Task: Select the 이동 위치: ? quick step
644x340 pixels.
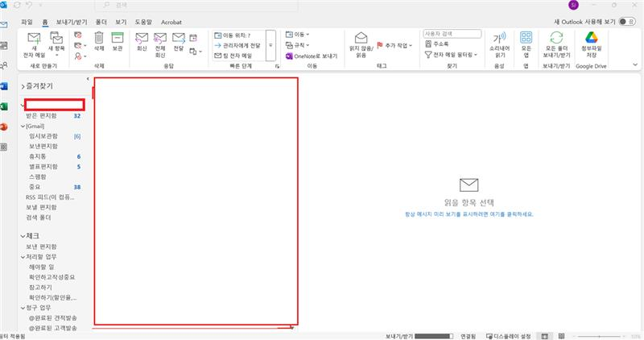Action: point(233,35)
